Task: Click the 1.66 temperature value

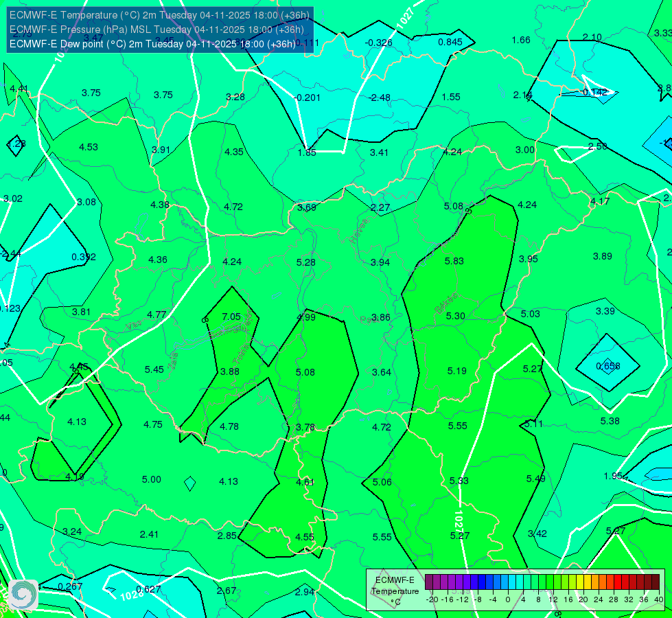Action: coord(521,40)
